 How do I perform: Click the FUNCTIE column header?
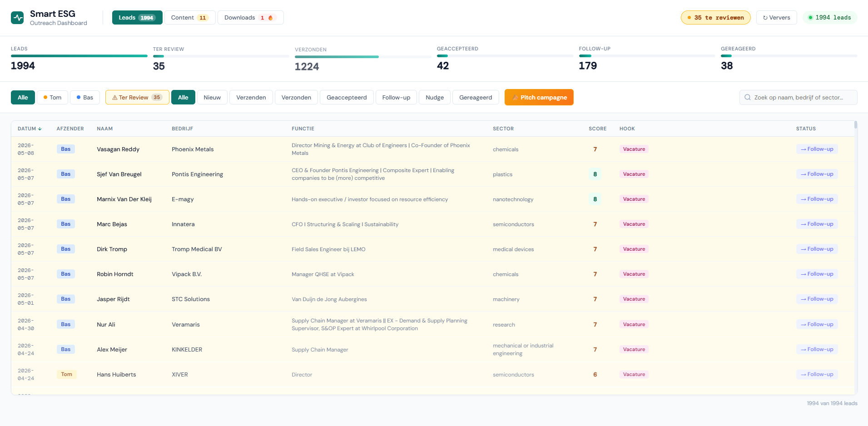pos(303,129)
